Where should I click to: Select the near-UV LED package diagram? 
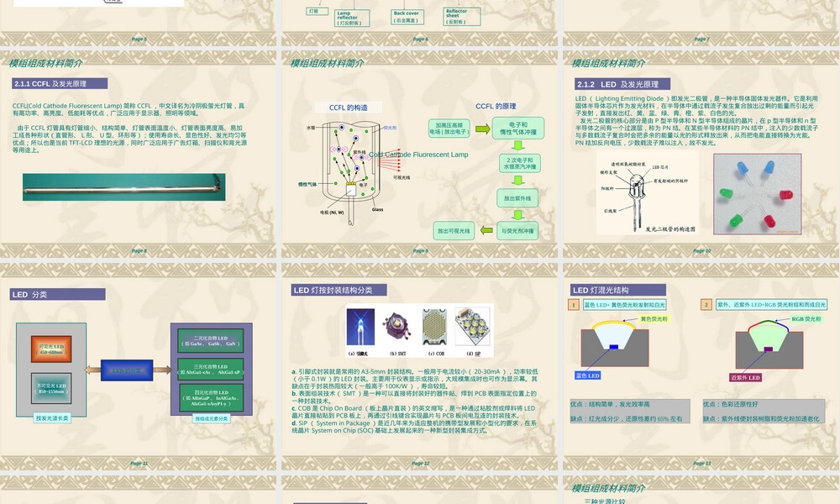pyautogui.click(x=769, y=344)
